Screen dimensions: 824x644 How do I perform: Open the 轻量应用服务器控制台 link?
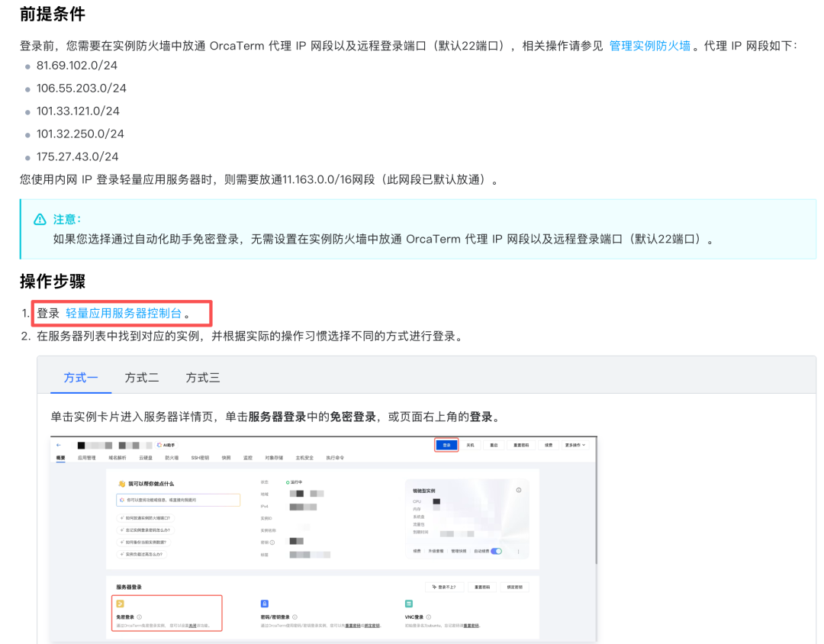pos(124,314)
